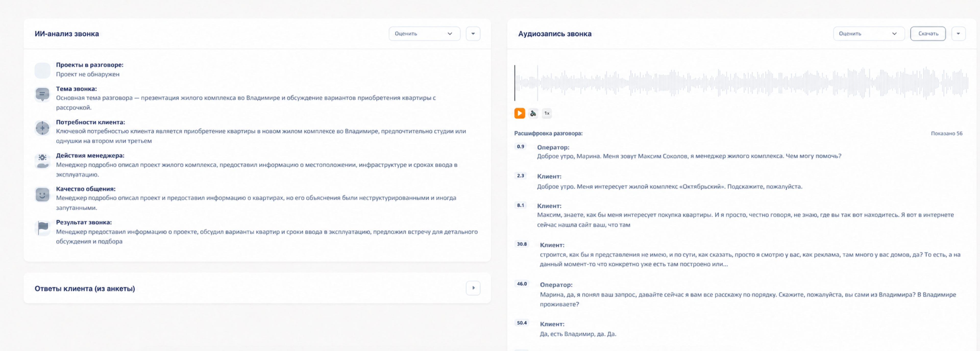
Task: Play the call audio recording
Action: [519, 113]
